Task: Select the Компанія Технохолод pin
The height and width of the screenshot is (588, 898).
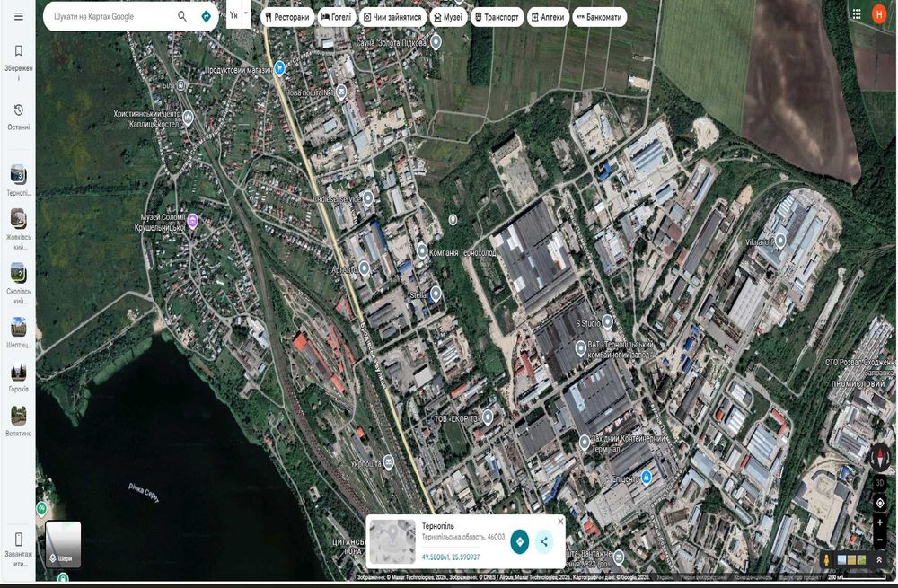Action: (x=422, y=250)
